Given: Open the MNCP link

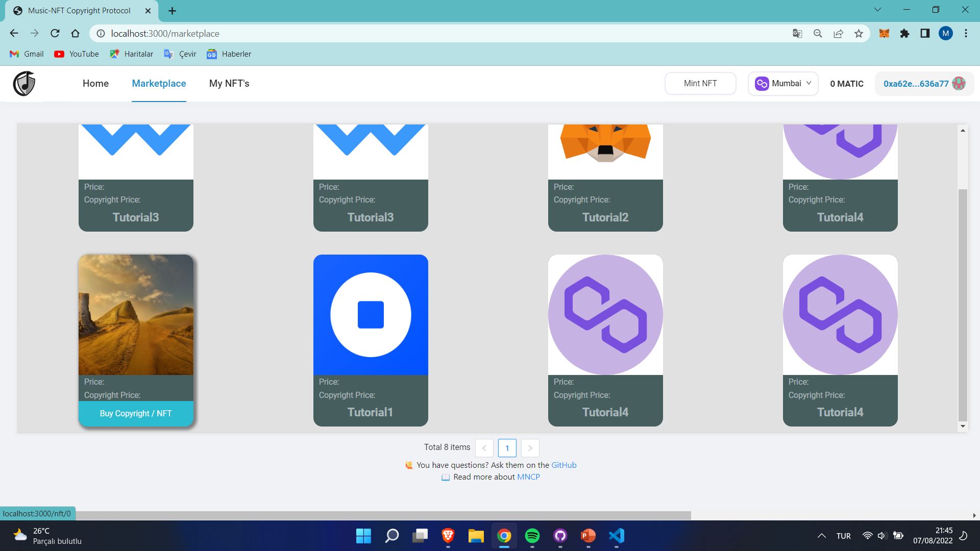Looking at the screenshot, I should (528, 477).
